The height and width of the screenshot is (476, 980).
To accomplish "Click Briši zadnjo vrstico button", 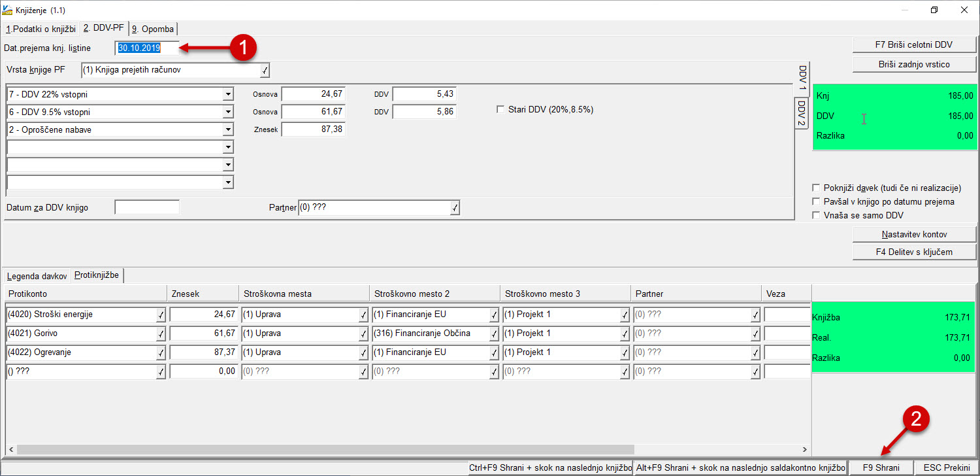I will coord(914,64).
